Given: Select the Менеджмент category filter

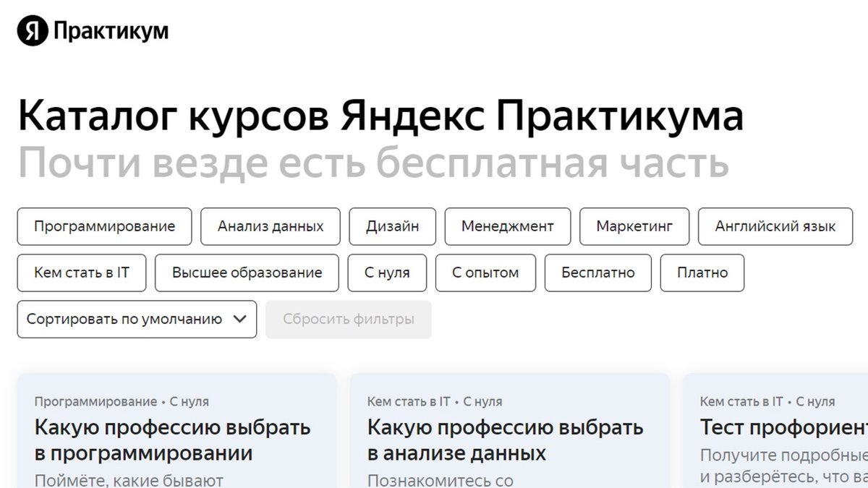Looking at the screenshot, I should click(x=507, y=226).
